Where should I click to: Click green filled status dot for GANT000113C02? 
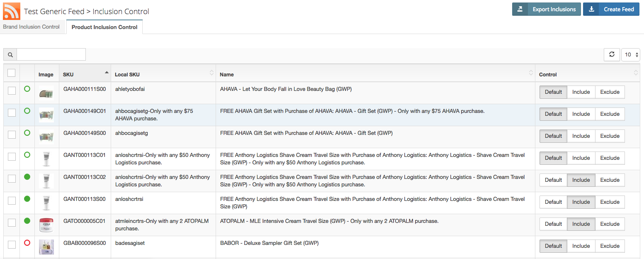tap(27, 177)
